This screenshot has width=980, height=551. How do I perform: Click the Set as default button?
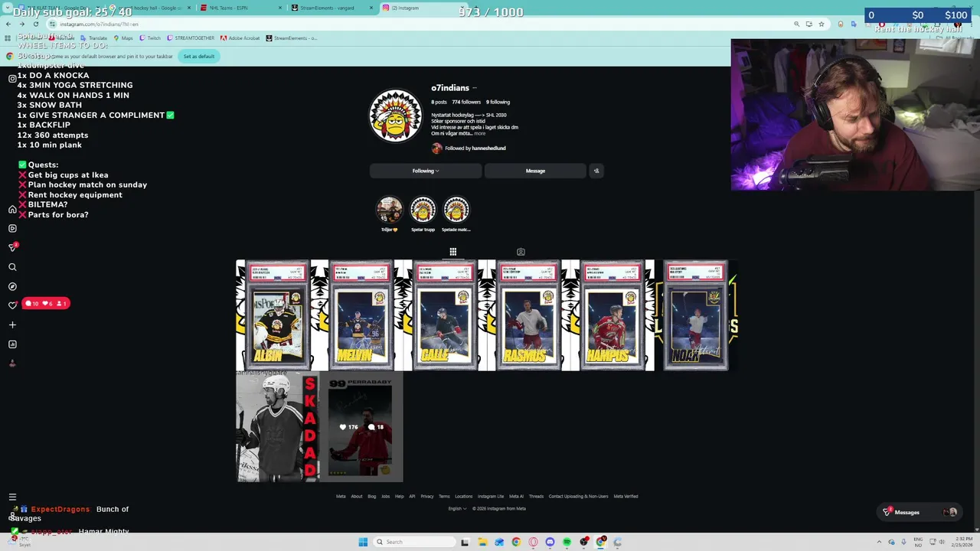pos(199,56)
